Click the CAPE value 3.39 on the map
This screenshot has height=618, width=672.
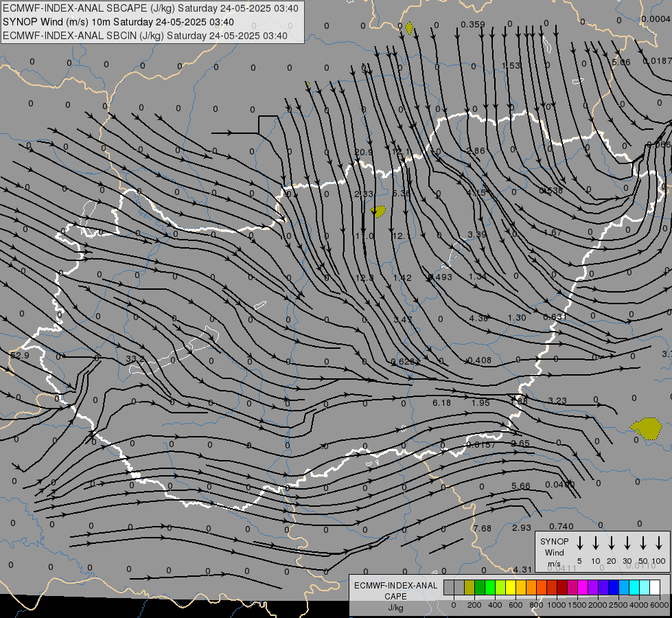pyautogui.click(x=477, y=235)
